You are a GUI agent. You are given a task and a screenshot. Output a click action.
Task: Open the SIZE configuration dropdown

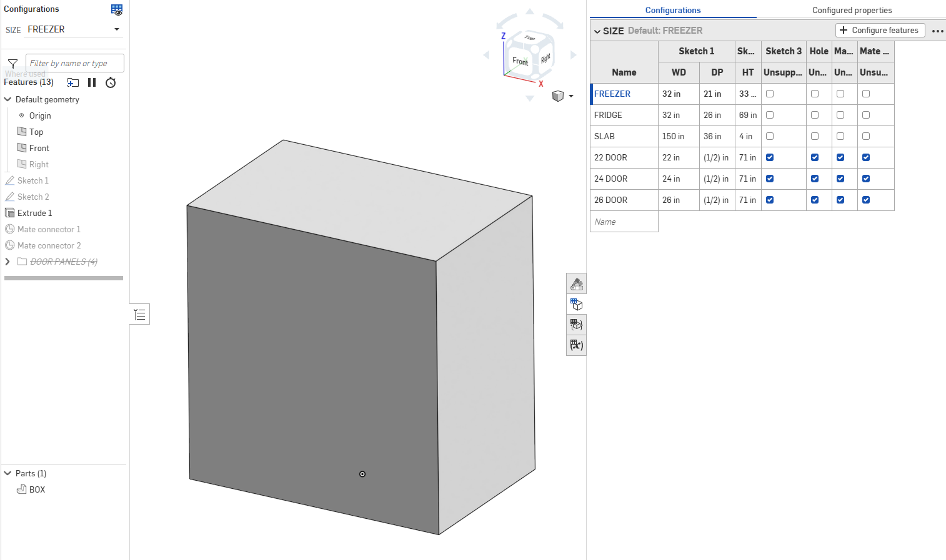click(x=73, y=29)
